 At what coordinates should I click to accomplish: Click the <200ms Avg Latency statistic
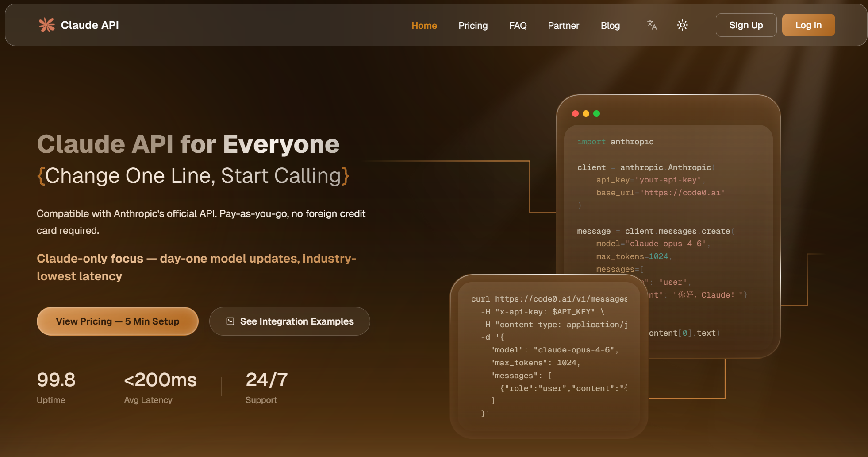click(160, 387)
